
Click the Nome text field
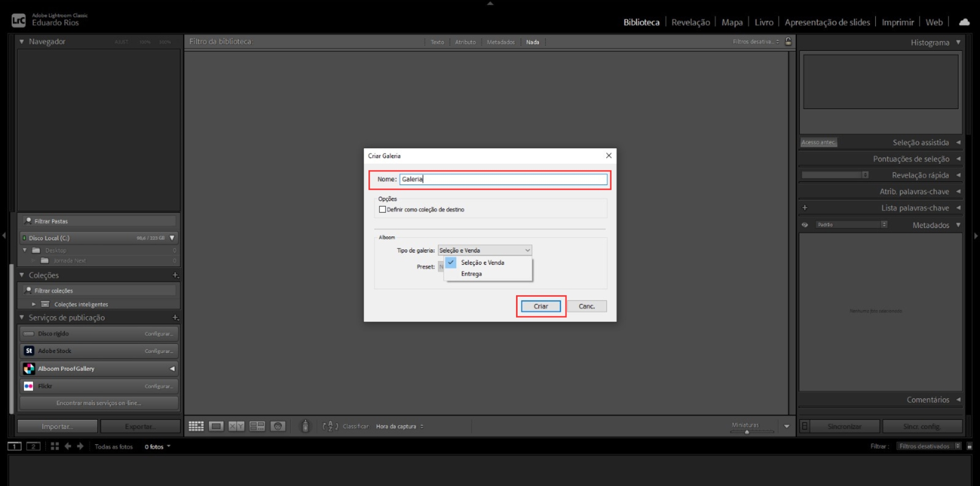click(503, 180)
